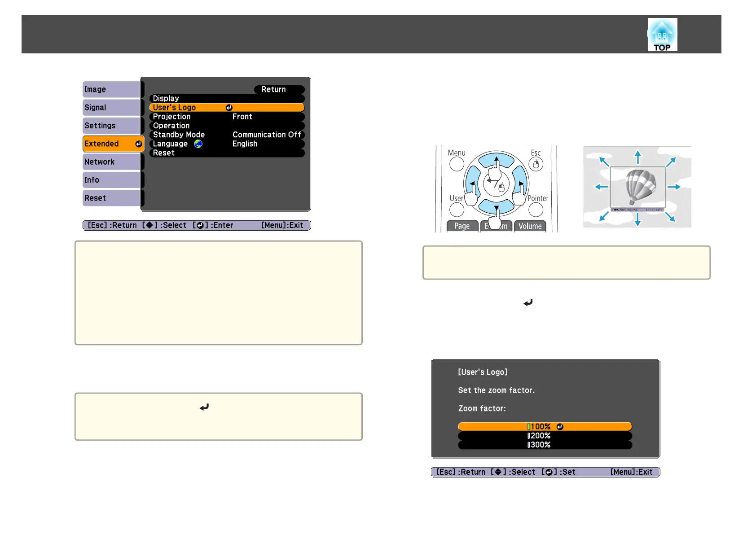Select the Extended menu tab
The height and width of the screenshot is (534, 756).
click(x=113, y=144)
